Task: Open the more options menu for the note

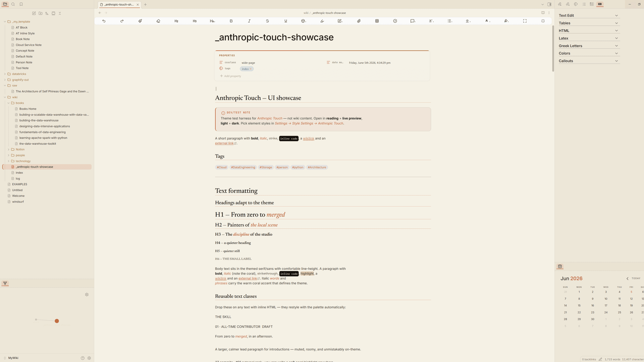Action: pyautogui.click(x=549, y=13)
